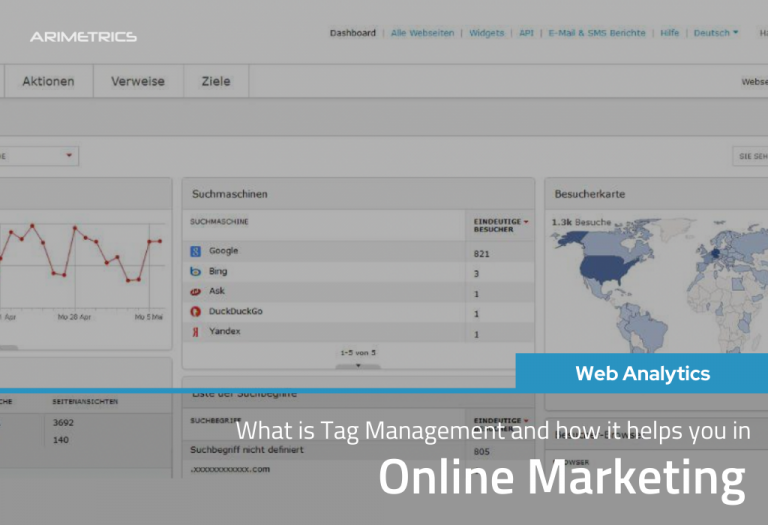Click the Ask search engine icon
The width and height of the screenshot is (768, 525).
coord(196,292)
